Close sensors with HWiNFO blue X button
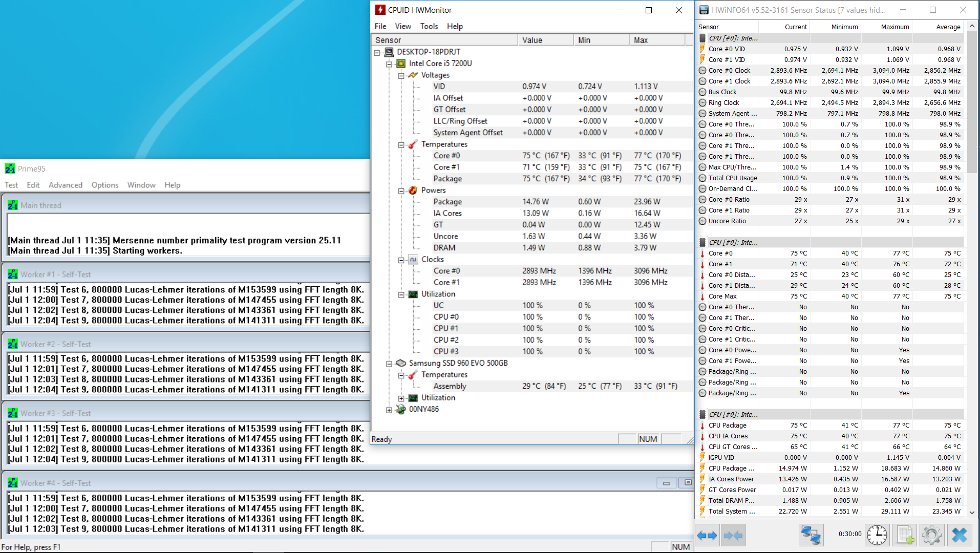Image resolution: width=980 pixels, height=553 pixels. point(960,536)
